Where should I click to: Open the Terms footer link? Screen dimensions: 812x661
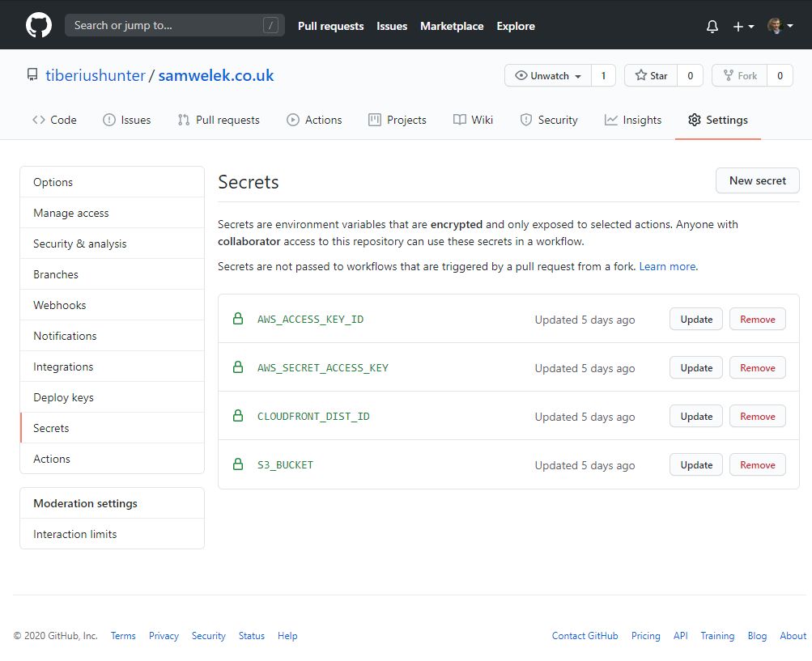(123, 636)
